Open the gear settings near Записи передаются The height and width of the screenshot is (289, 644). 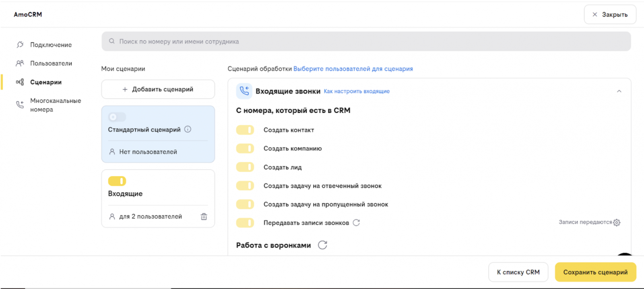(617, 222)
